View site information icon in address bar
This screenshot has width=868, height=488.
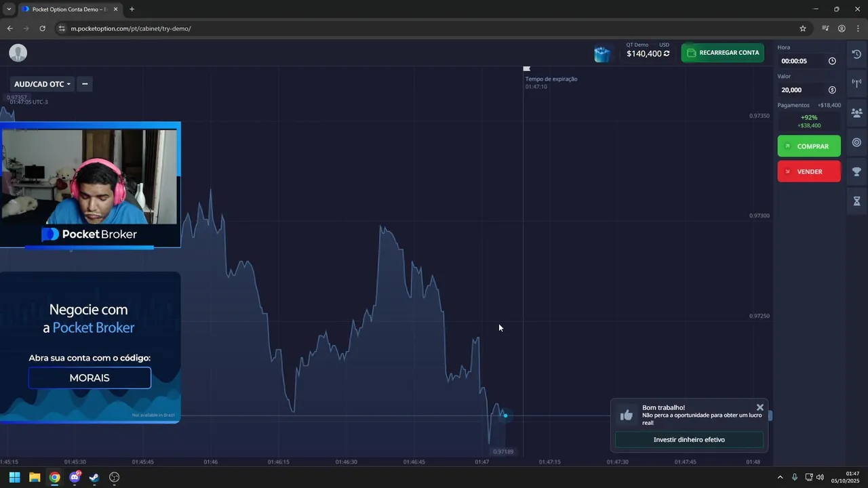(61, 28)
